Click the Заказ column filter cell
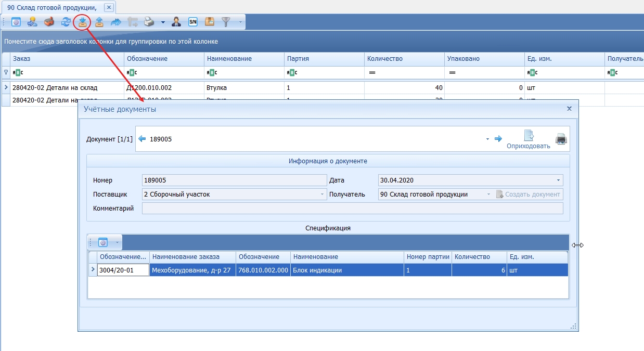The image size is (644, 351). pos(67,73)
